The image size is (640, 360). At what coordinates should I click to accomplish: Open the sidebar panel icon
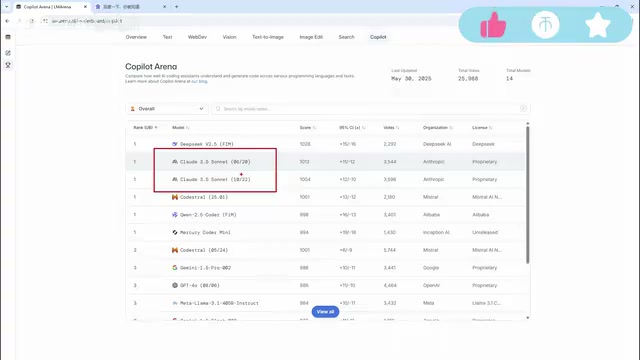click(8, 37)
